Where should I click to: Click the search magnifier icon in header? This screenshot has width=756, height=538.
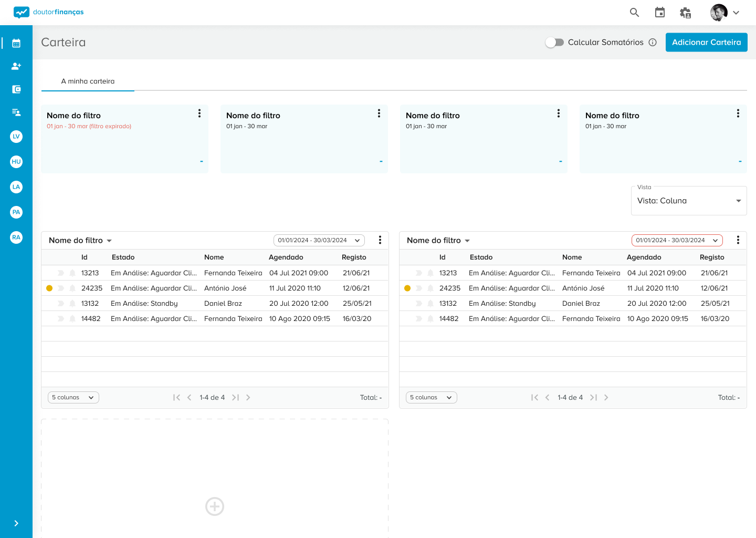coord(634,13)
